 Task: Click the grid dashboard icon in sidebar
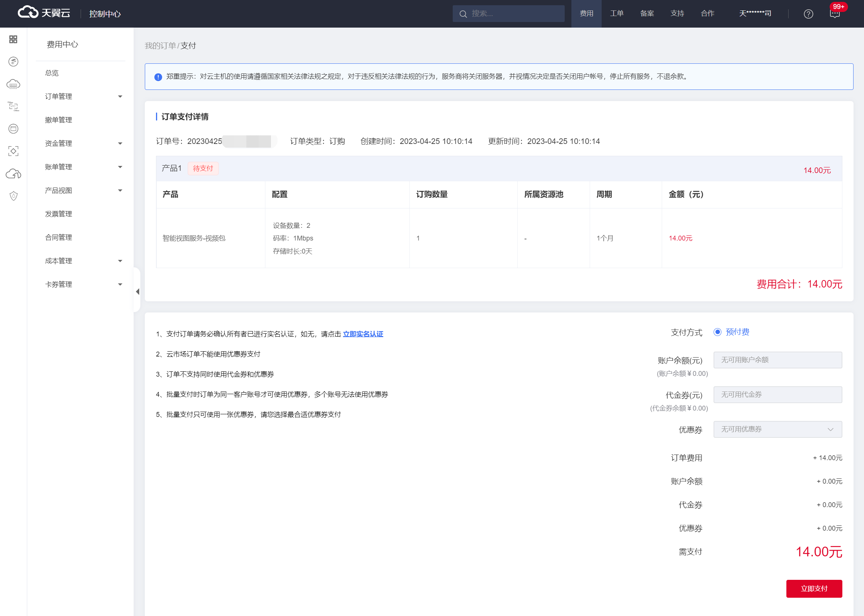coord(13,40)
